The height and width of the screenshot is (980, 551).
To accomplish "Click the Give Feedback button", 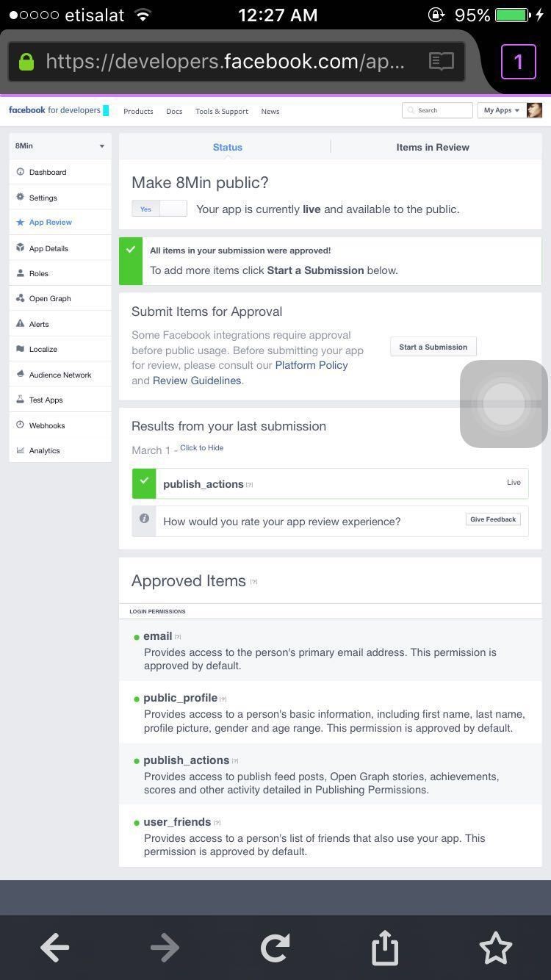I will tap(493, 519).
